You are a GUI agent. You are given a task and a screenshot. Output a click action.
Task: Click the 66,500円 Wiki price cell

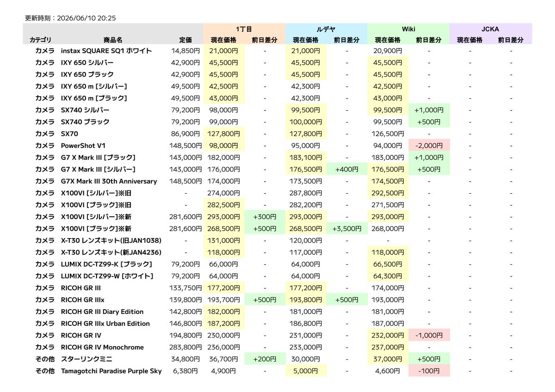[x=388, y=264]
